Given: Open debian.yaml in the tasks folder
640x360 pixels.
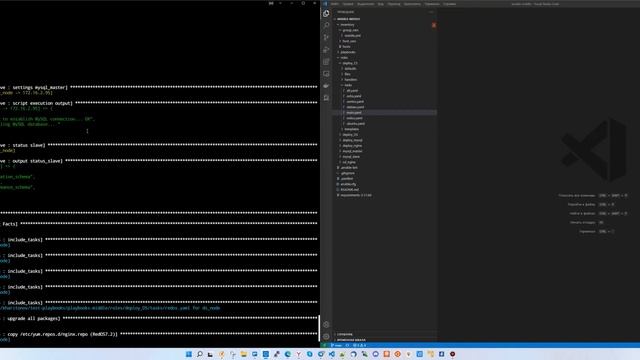Looking at the screenshot, I should point(355,107).
